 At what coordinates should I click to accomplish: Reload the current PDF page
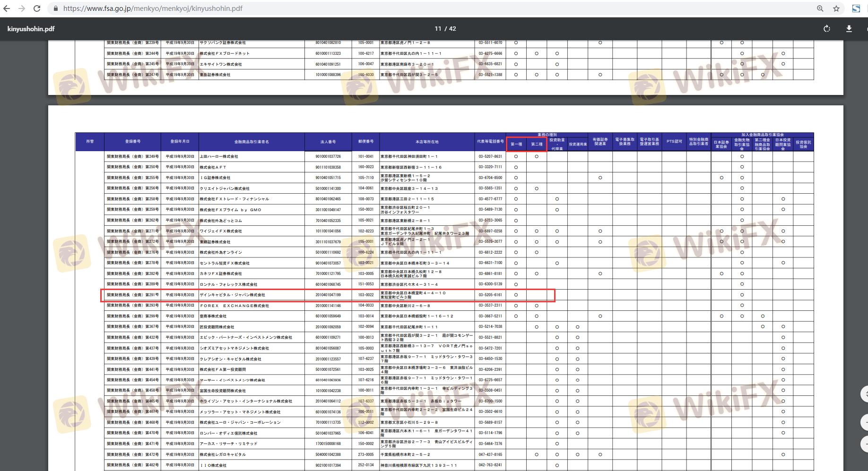pos(37,9)
